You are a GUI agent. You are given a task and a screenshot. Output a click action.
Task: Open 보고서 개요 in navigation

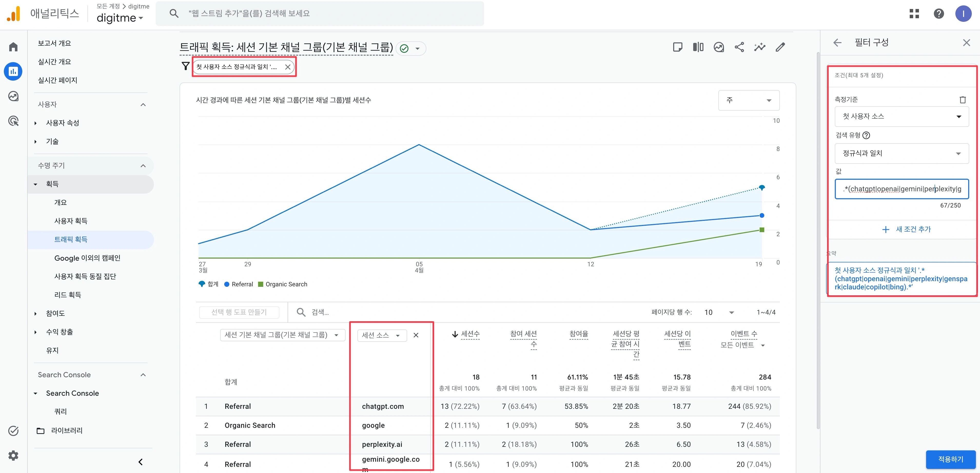pos(54,43)
